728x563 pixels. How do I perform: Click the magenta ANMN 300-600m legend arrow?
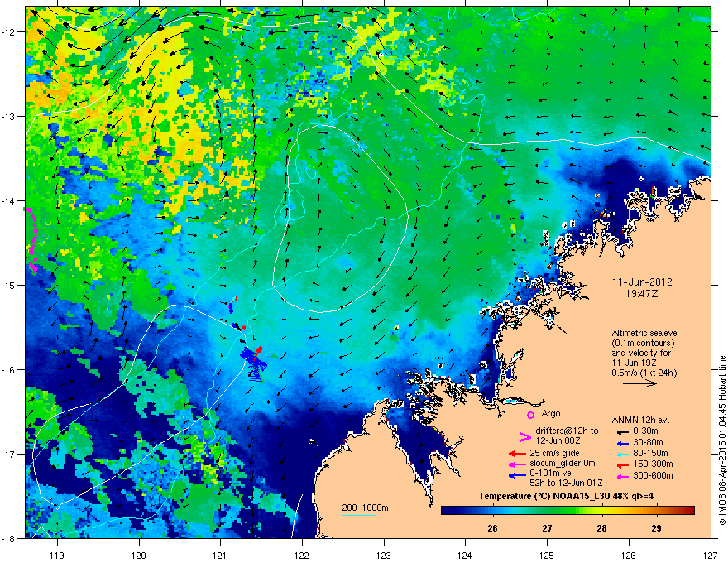click(x=623, y=476)
